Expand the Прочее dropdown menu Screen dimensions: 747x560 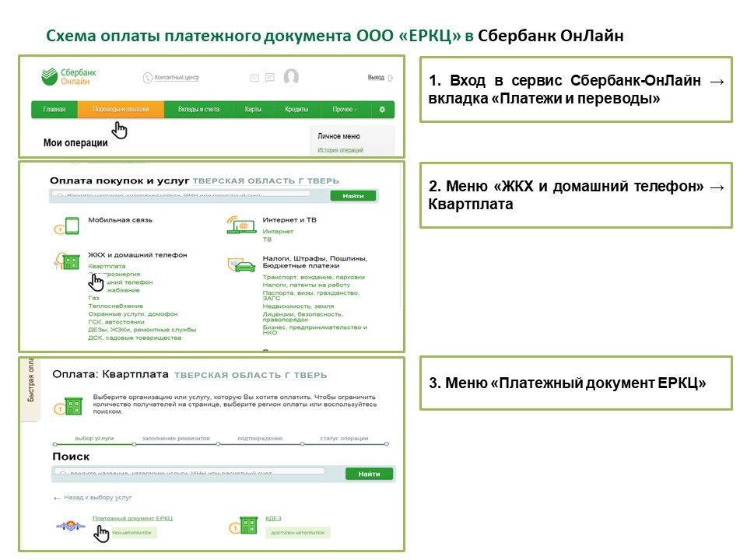(345, 109)
